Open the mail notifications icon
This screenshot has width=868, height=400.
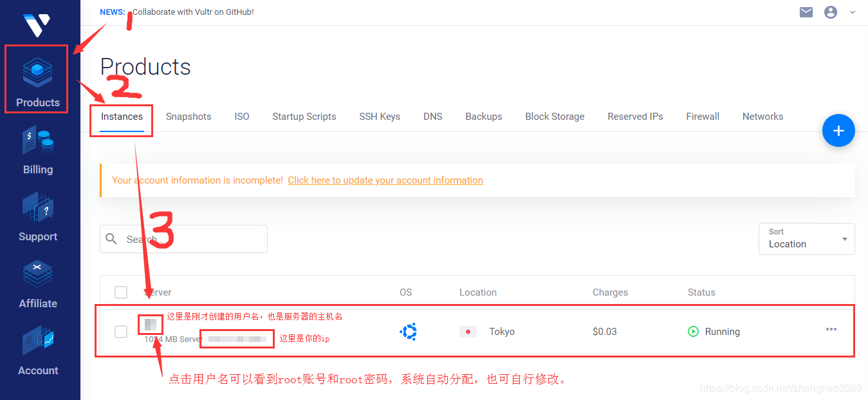[806, 12]
